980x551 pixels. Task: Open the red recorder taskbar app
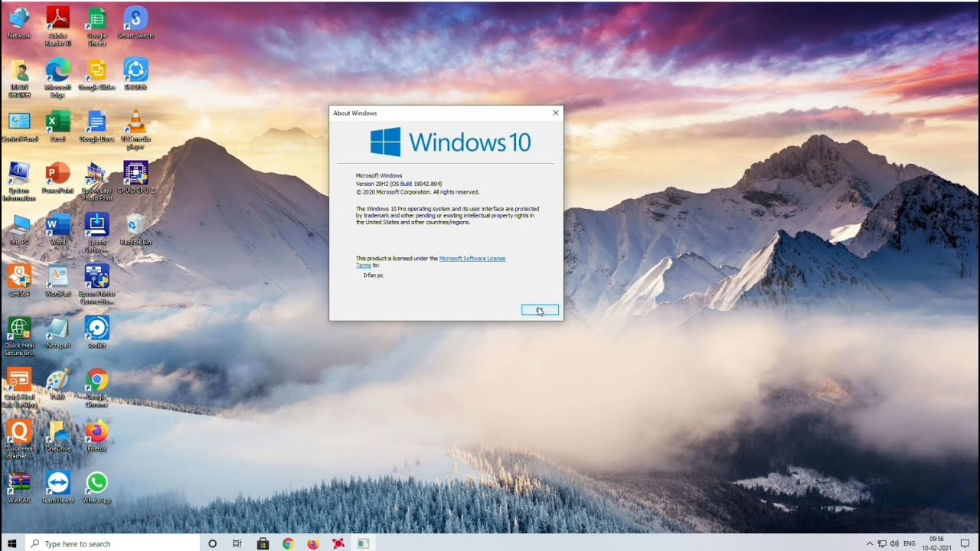point(338,543)
